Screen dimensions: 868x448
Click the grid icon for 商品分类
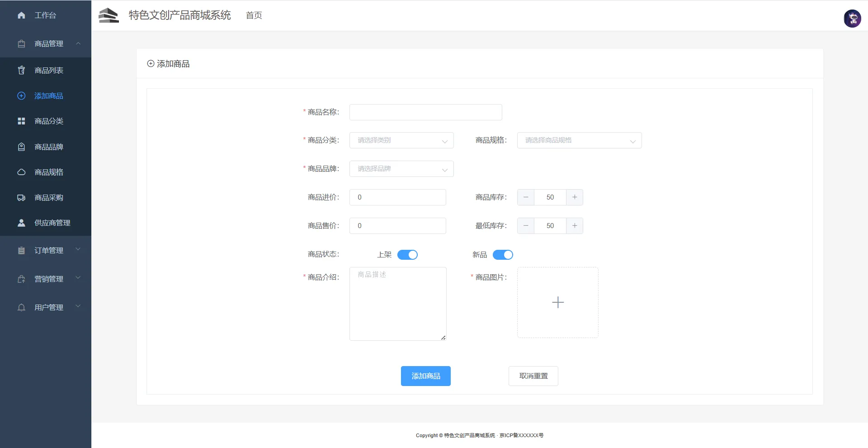(21, 121)
